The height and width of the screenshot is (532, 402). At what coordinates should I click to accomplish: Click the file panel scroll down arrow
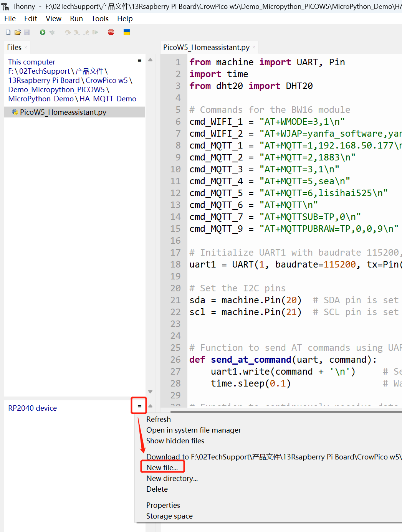coord(151,392)
